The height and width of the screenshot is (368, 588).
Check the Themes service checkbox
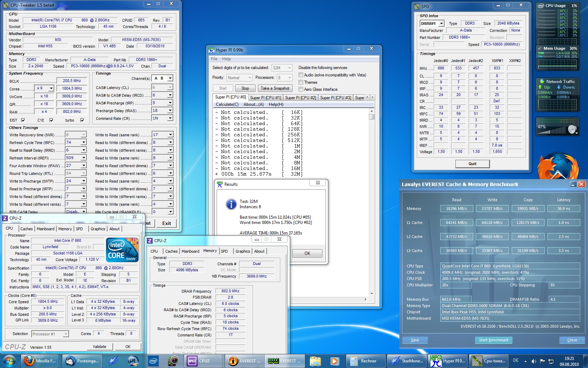pos(301,82)
